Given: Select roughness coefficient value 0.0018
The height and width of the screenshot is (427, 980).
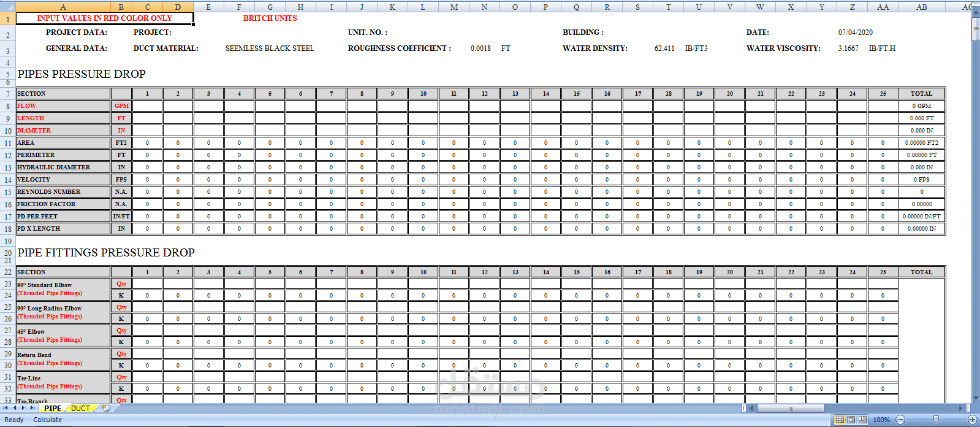Looking at the screenshot, I should [x=481, y=48].
